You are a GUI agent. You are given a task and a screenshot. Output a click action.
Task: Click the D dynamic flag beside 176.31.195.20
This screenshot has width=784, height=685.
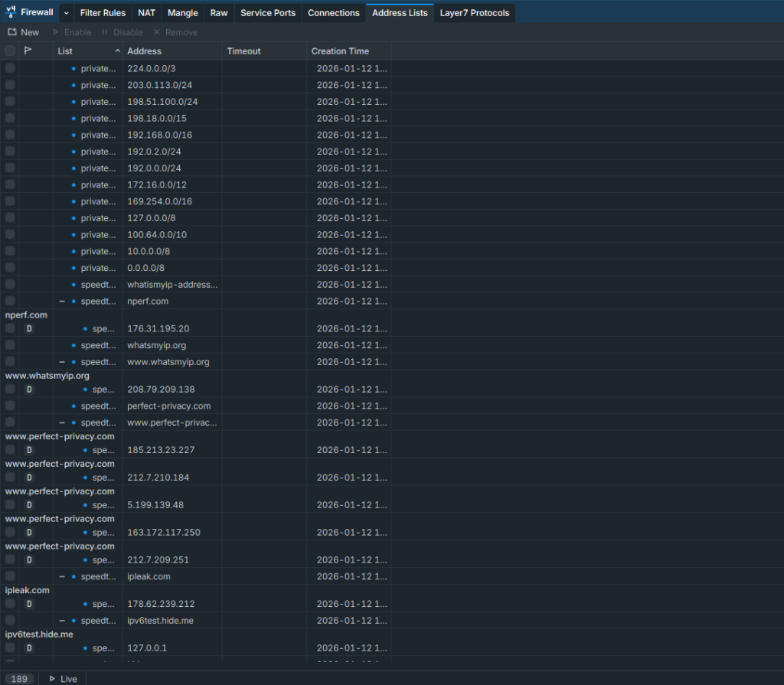29,328
